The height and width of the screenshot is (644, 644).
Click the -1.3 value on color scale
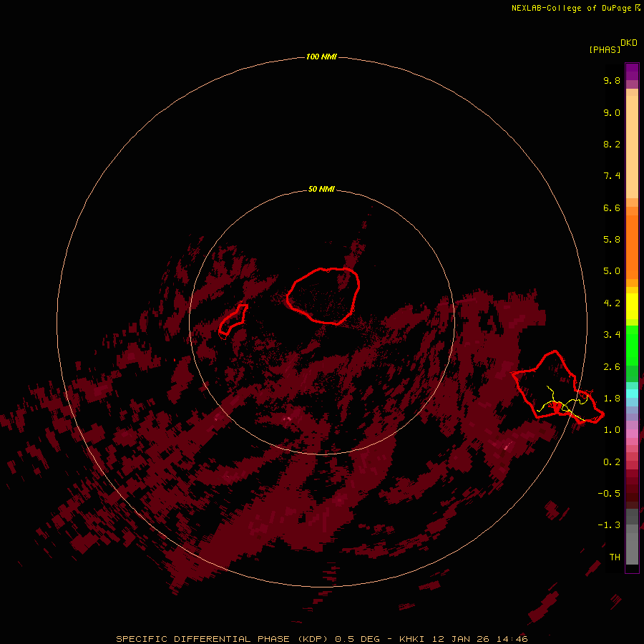click(x=609, y=525)
